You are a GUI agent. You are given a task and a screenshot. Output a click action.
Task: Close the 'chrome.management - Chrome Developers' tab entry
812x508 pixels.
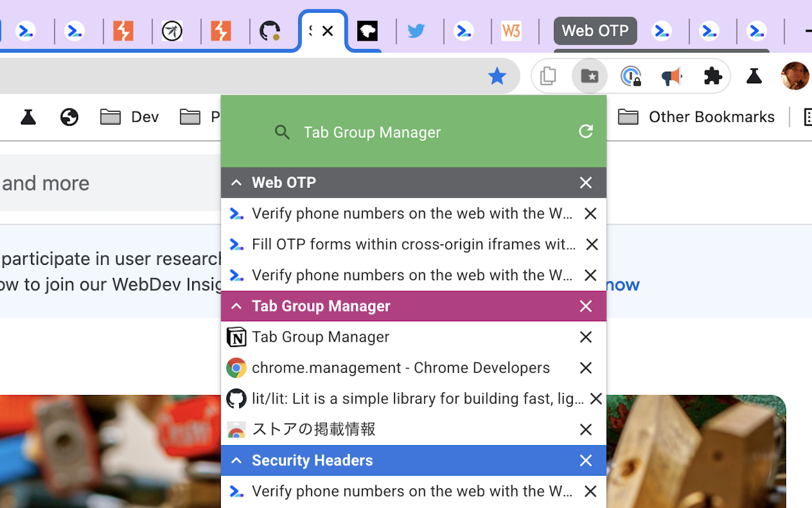pos(586,368)
